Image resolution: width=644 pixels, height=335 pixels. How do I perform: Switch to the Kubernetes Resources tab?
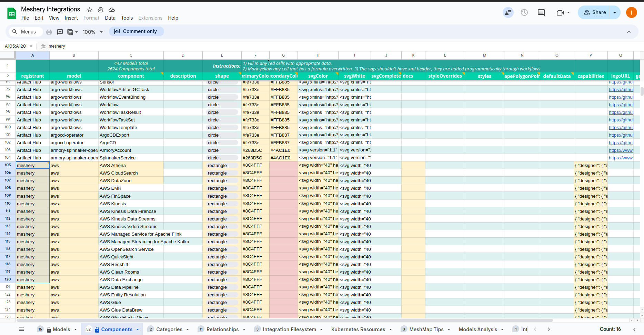[x=358, y=329]
